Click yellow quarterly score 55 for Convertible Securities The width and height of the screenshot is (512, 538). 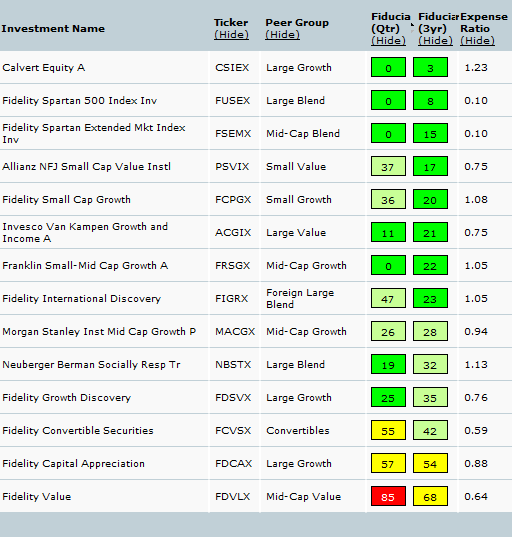pyautogui.click(x=388, y=430)
